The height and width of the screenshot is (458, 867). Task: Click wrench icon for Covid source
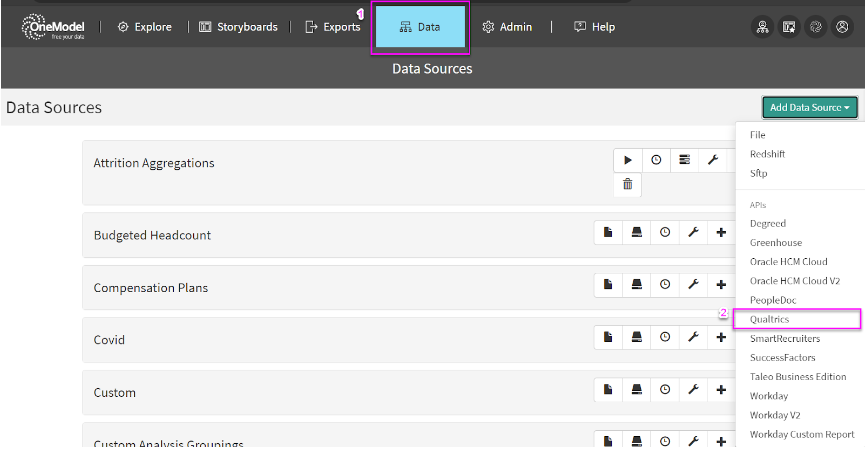pos(693,337)
